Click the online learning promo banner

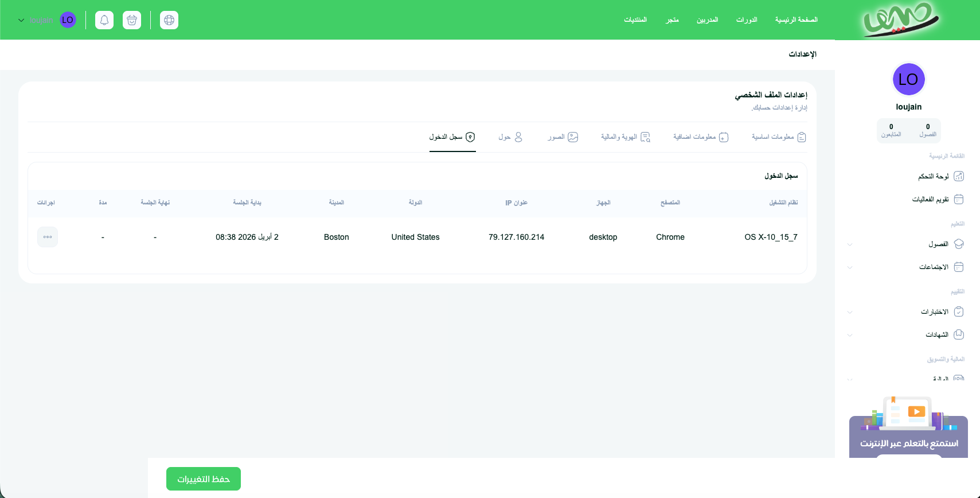tap(908, 436)
